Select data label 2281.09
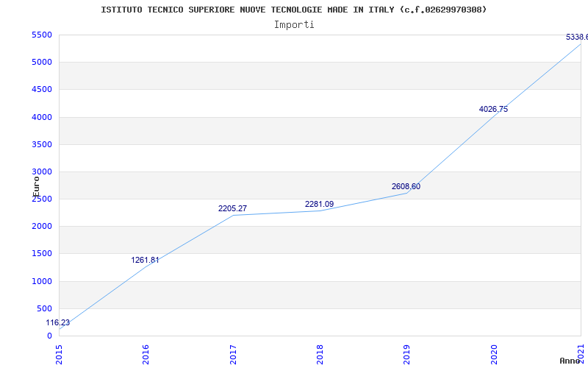 (319, 204)
